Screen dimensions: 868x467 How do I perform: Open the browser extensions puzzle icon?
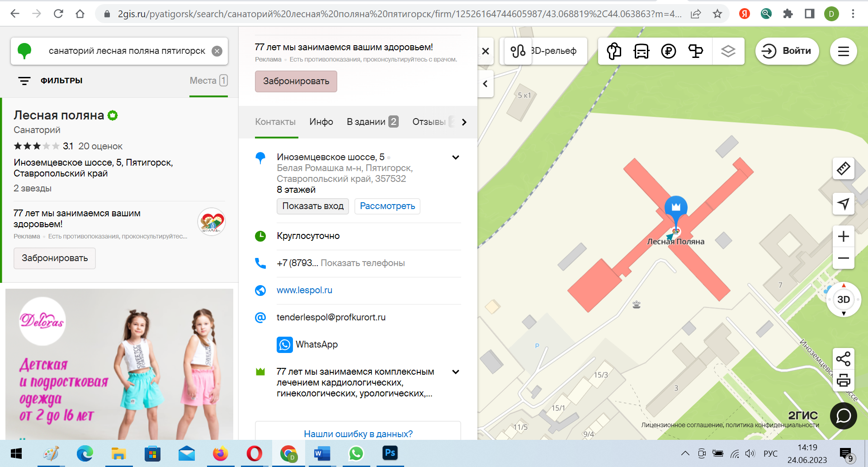788,14
